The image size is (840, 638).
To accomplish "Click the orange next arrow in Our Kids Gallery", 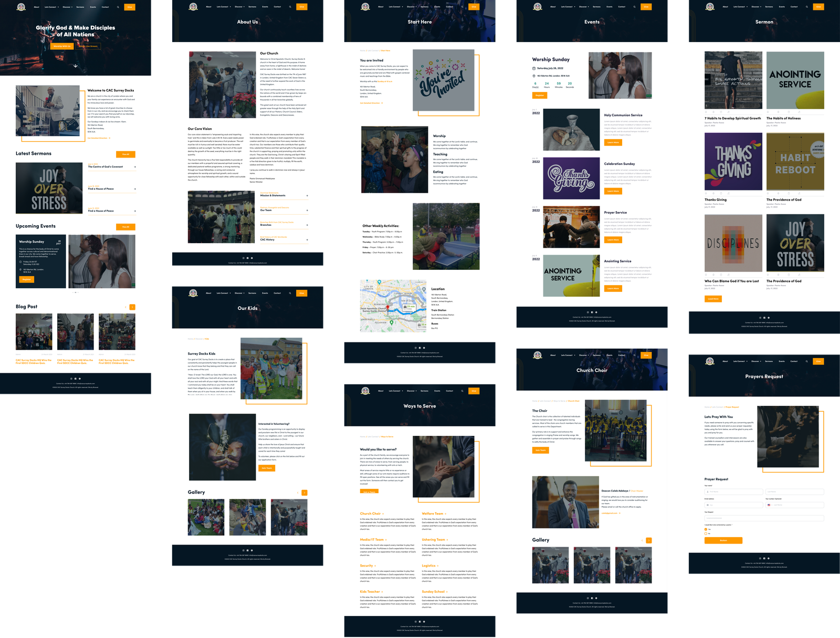I will pos(304,493).
